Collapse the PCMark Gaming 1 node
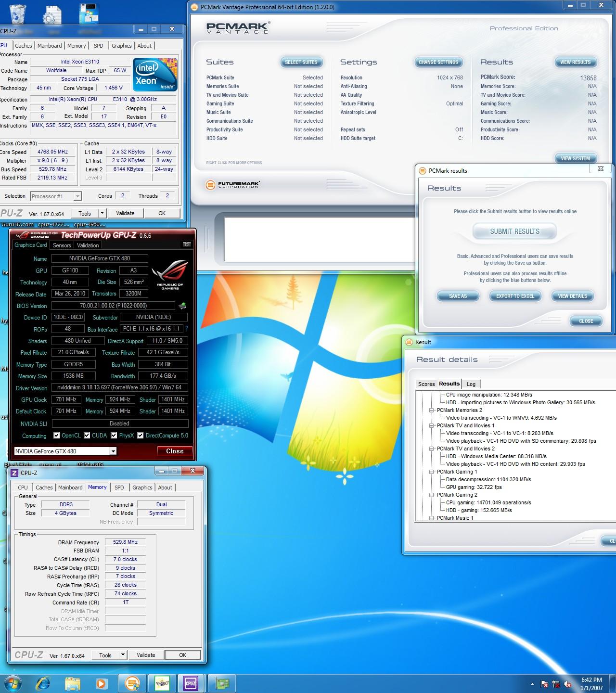 pyautogui.click(x=432, y=472)
